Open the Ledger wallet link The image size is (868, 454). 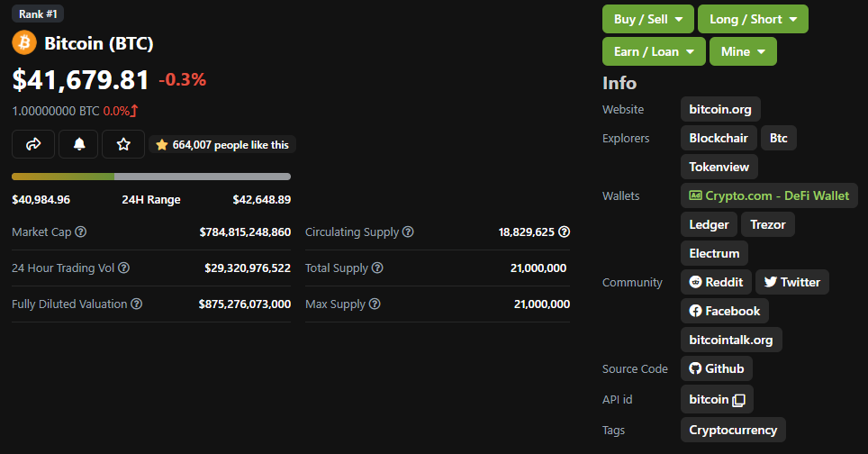tap(709, 224)
